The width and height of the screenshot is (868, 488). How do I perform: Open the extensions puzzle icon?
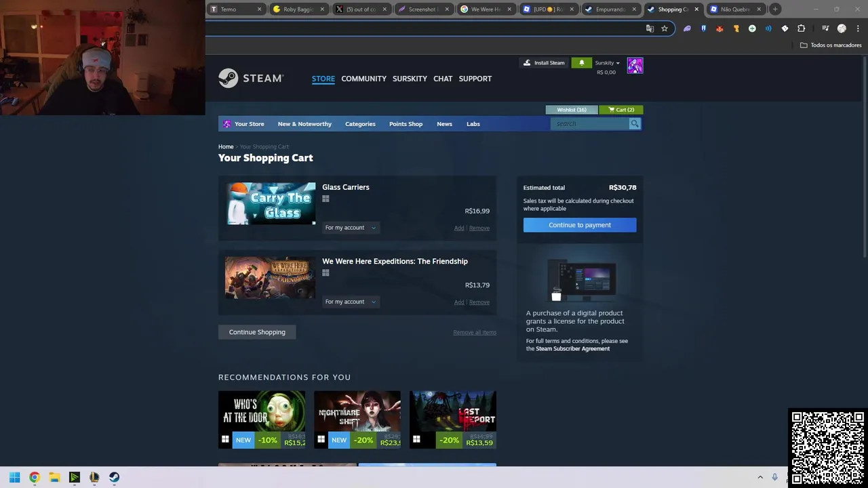[801, 28]
